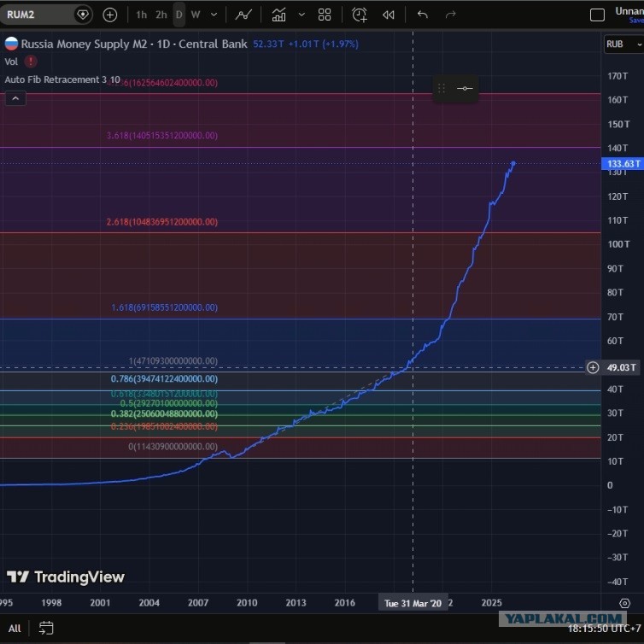The height and width of the screenshot is (644, 644).
Task: Click the 133.63T current price label
Action: point(623,164)
